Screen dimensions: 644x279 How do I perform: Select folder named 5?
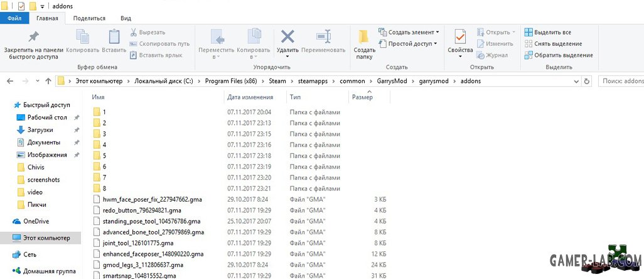[x=99, y=155]
